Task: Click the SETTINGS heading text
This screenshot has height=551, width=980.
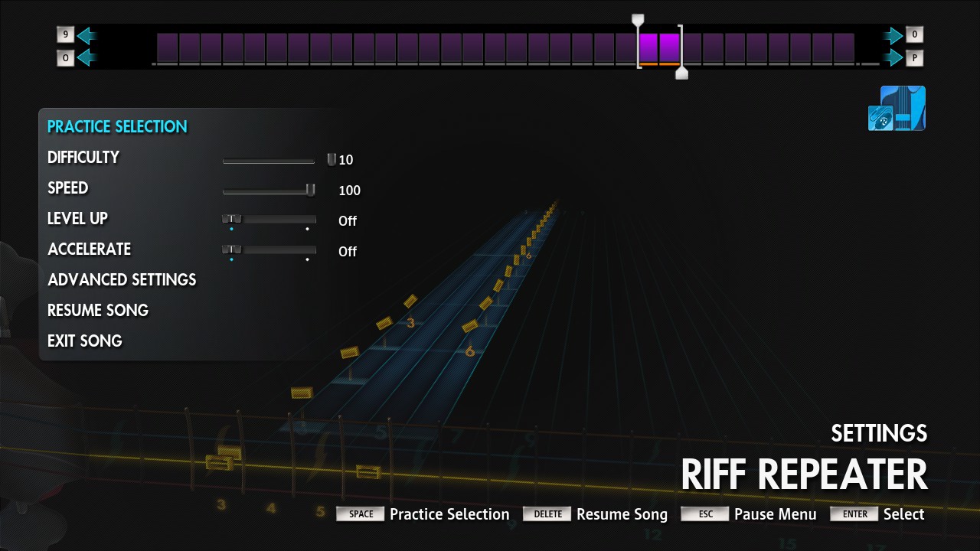Action: 879,434
